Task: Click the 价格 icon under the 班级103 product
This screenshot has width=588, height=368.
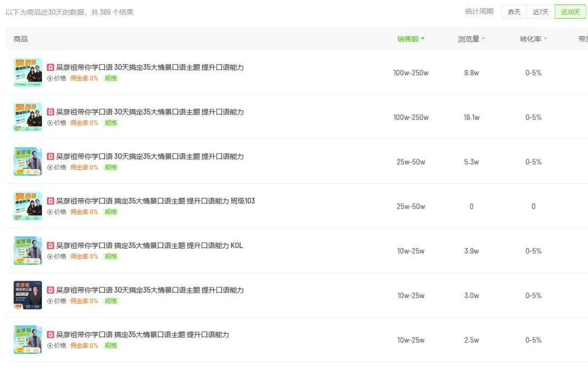Action: pyautogui.click(x=50, y=212)
